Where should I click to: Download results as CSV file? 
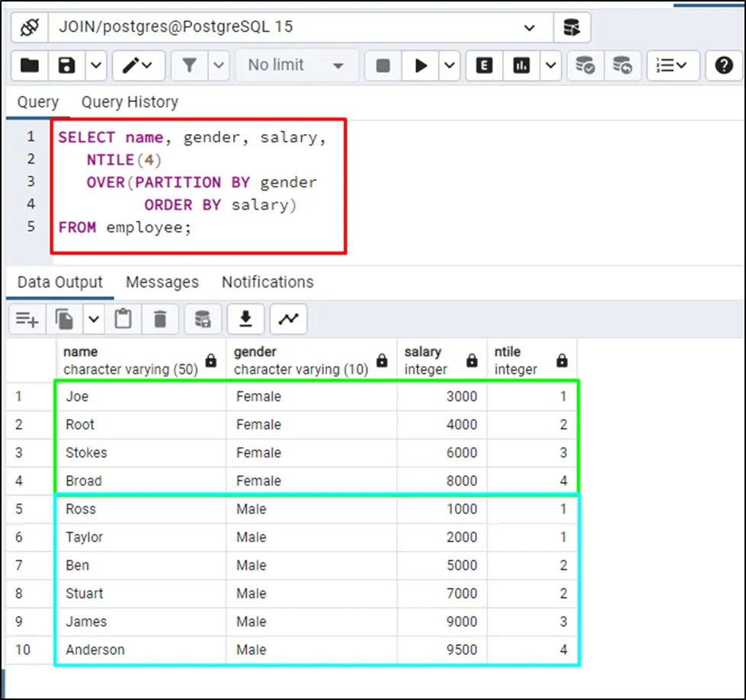click(x=245, y=319)
